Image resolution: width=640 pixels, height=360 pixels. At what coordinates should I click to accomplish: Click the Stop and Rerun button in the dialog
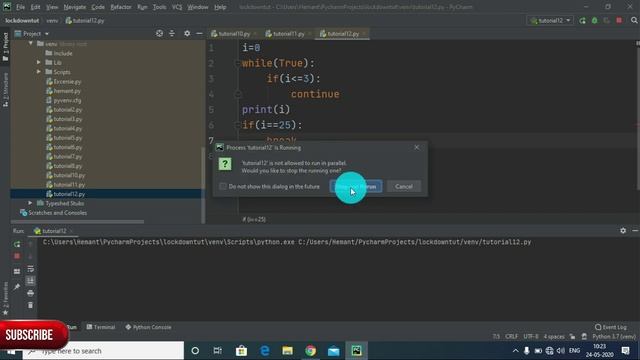[356, 187]
